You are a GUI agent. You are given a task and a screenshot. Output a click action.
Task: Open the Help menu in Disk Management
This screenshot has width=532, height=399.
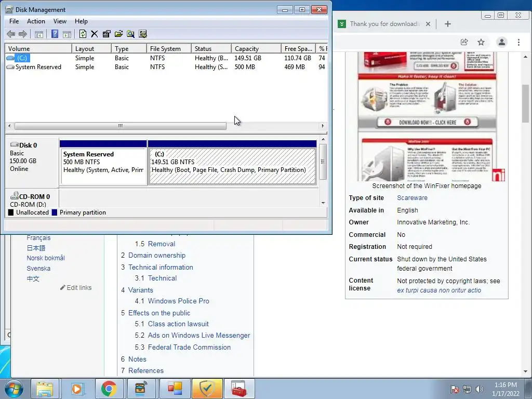(81, 21)
